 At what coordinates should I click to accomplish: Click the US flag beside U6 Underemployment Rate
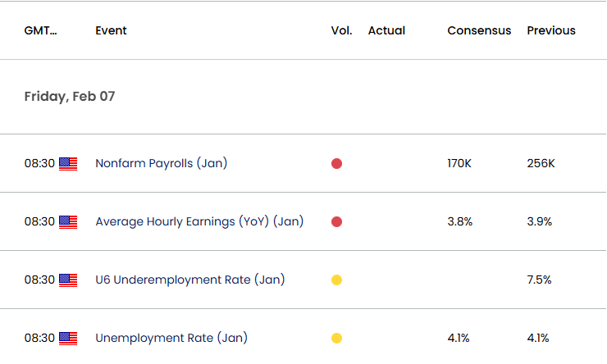[x=68, y=280]
